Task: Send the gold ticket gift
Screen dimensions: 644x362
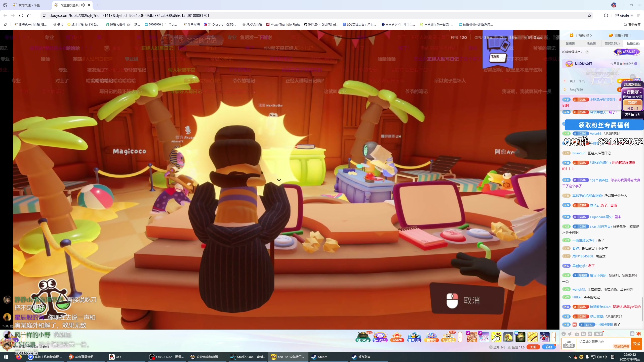Action: (x=532, y=337)
